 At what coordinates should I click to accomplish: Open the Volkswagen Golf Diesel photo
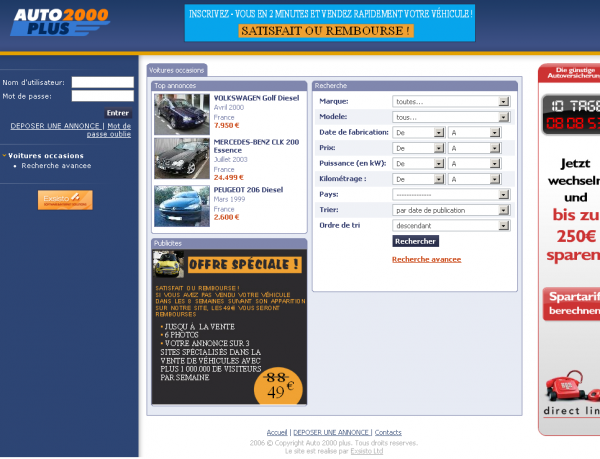[x=182, y=114]
